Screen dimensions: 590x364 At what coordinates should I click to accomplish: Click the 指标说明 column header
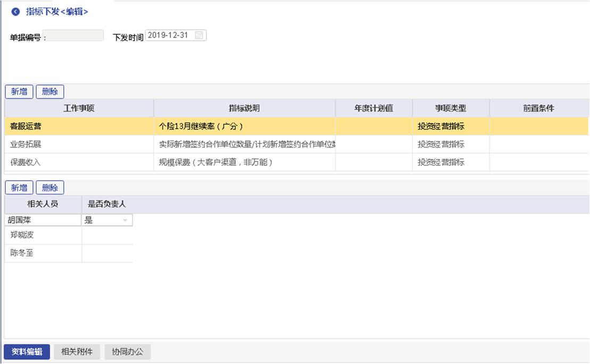point(244,108)
